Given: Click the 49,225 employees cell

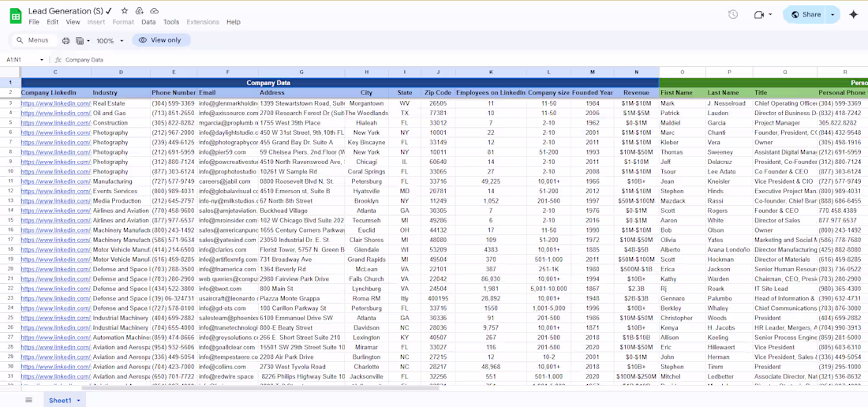Looking at the screenshot, I should click(491, 181).
